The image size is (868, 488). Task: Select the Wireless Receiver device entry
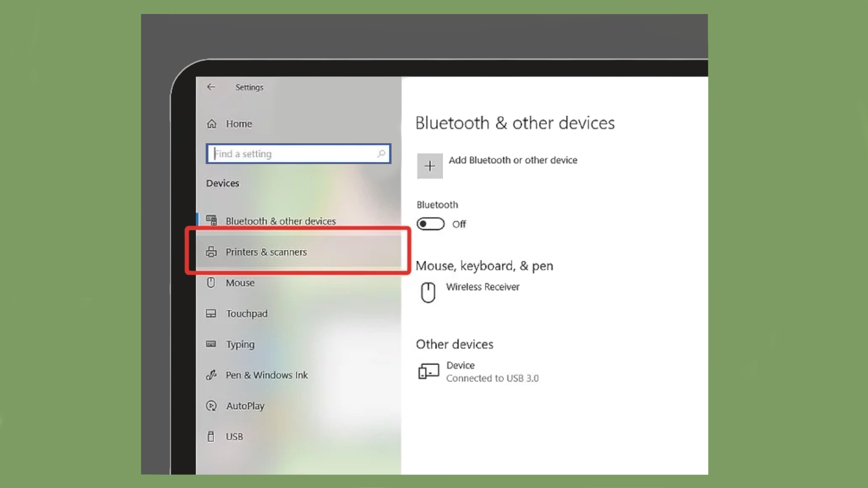(483, 287)
